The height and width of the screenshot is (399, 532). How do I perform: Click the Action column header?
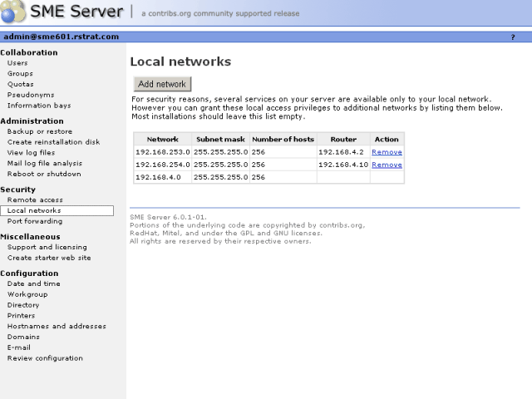387,139
